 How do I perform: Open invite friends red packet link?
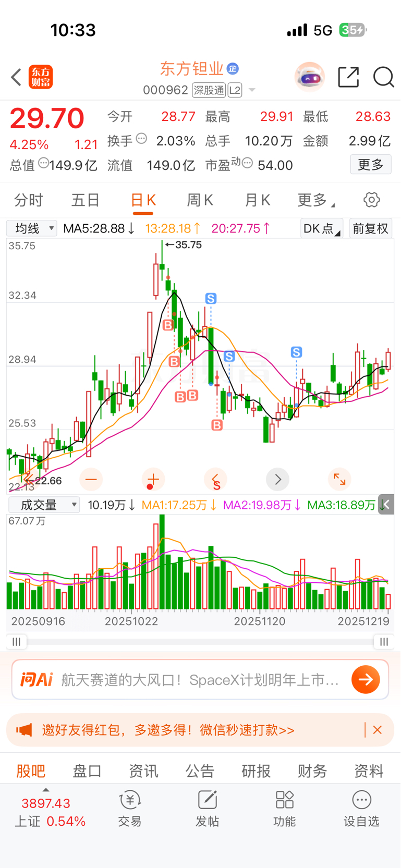168,730
